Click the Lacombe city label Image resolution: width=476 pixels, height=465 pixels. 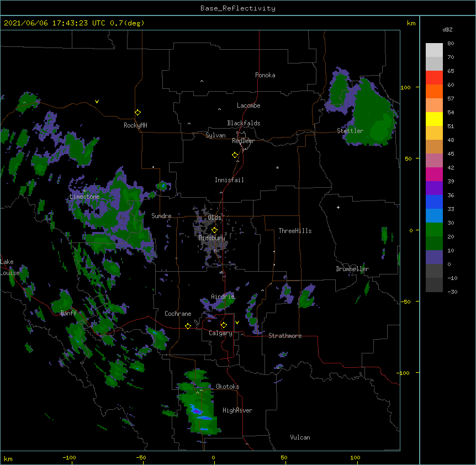[248, 105]
